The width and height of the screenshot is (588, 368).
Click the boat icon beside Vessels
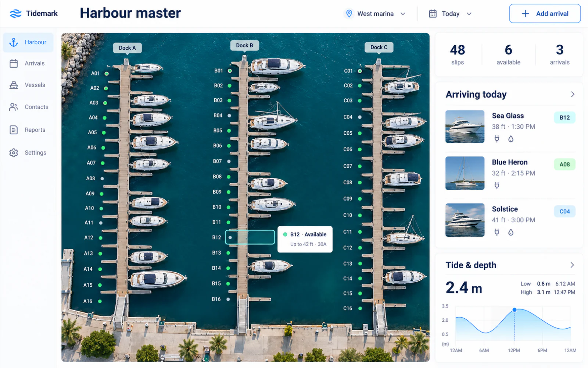14,85
